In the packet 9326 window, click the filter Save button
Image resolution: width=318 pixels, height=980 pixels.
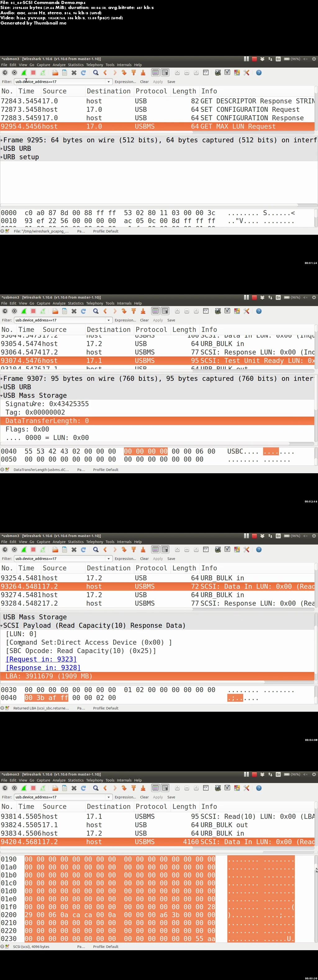171,559
